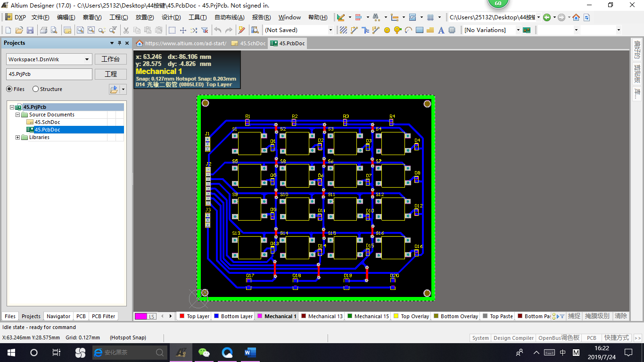Select the Top Overlay yellow swatch tab
644x362 pixels.
pyautogui.click(x=411, y=316)
